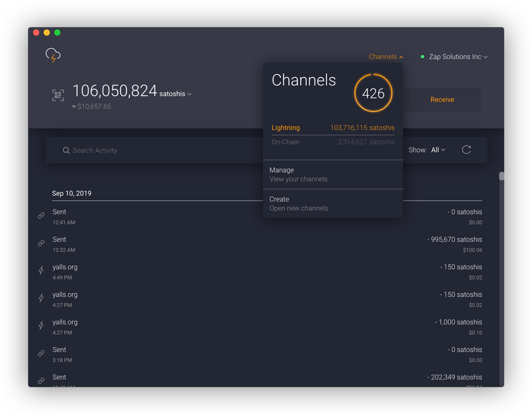
Task: Click the activity list scrollbar thumb
Action: click(501, 176)
